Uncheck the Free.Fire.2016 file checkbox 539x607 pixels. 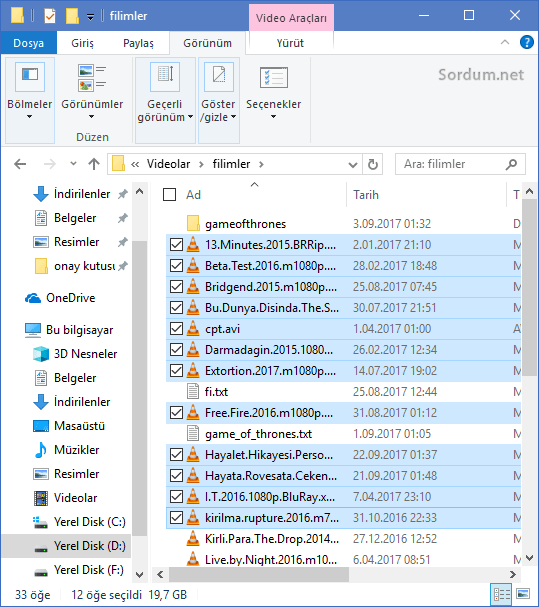(x=177, y=413)
